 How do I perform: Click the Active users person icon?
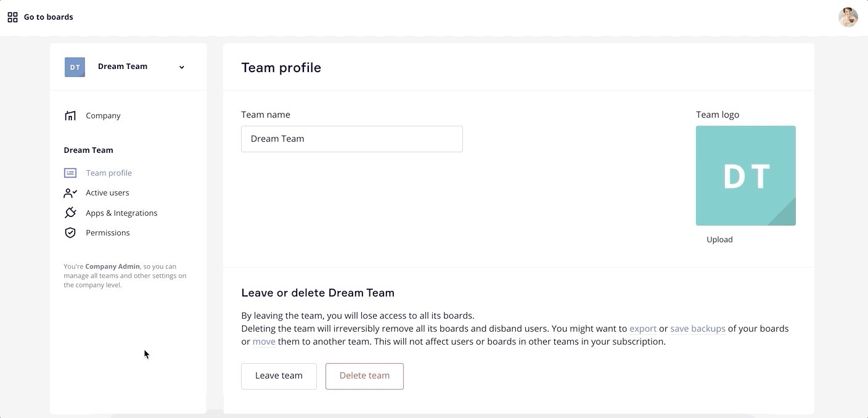pyautogui.click(x=70, y=193)
